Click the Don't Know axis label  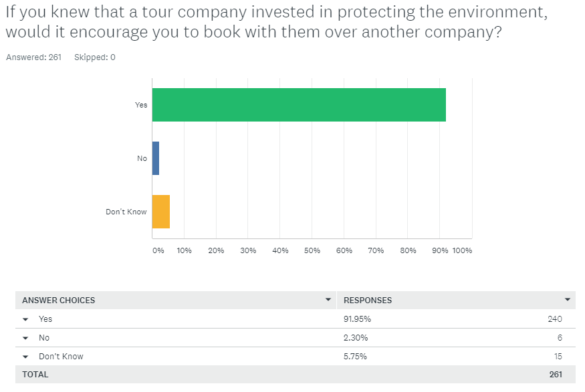pos(126,211)
